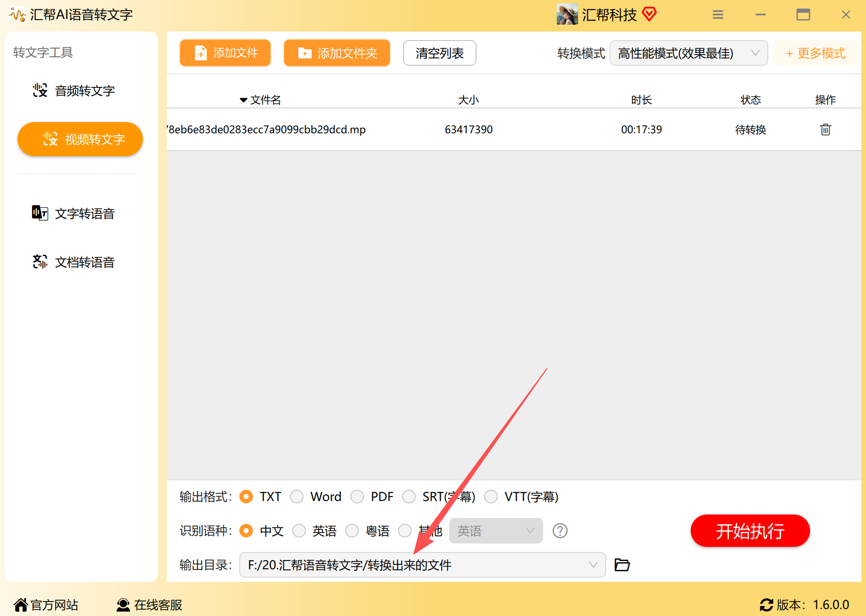Click the version refresh icon
This screenshot has width=866, height=616.
pos(766,604)
